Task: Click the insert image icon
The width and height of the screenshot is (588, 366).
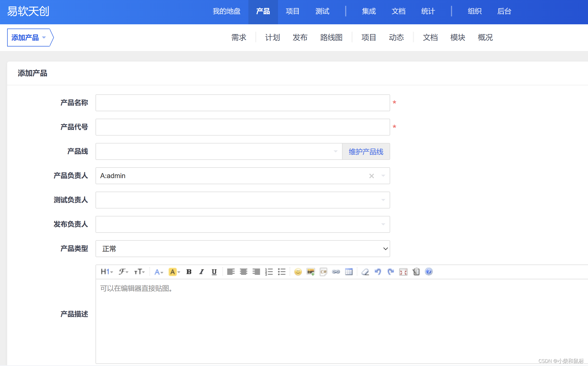Action: point(311,272)
